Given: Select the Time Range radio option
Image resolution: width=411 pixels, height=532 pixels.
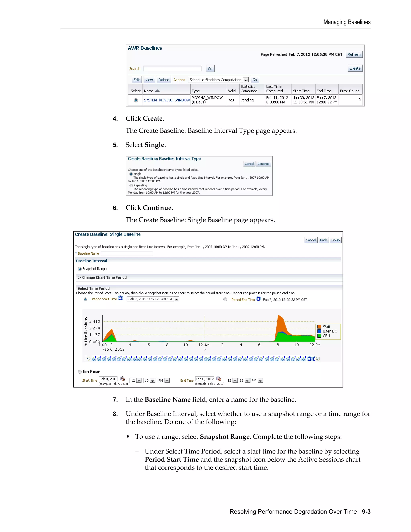Looking at the screenshot, I should 80,371.
